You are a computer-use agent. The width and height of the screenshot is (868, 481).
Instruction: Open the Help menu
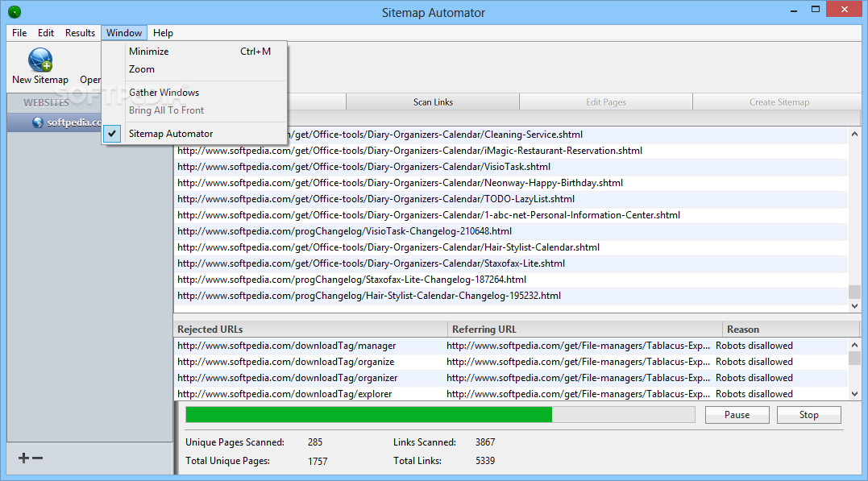163,33
